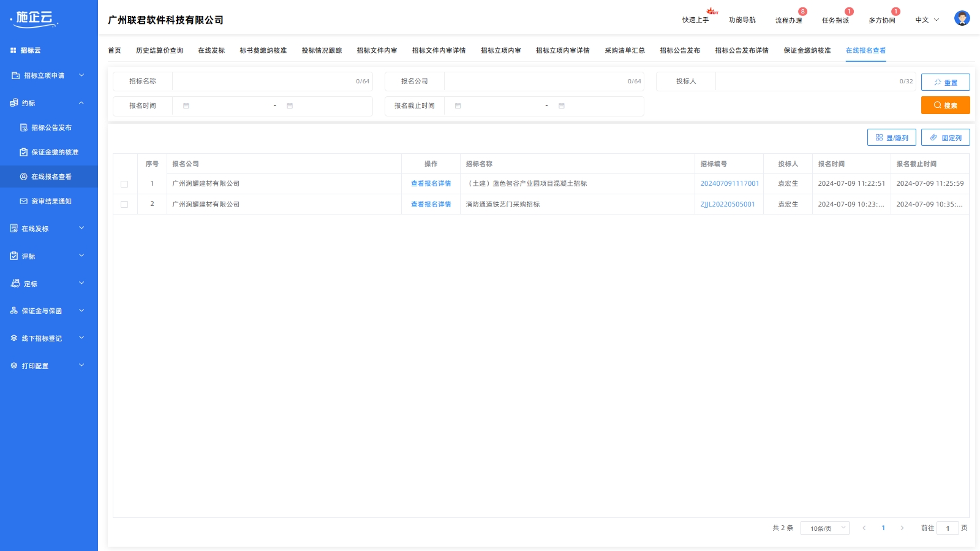Click the 多方协同 notification badge
Screen dimensions: 980x551
(895, 12)
